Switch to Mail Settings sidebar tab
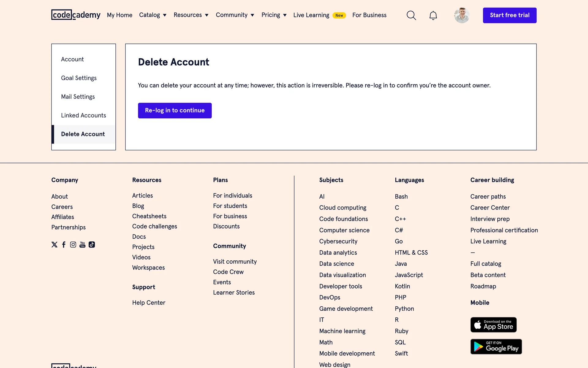 click(x=78, y=97)
